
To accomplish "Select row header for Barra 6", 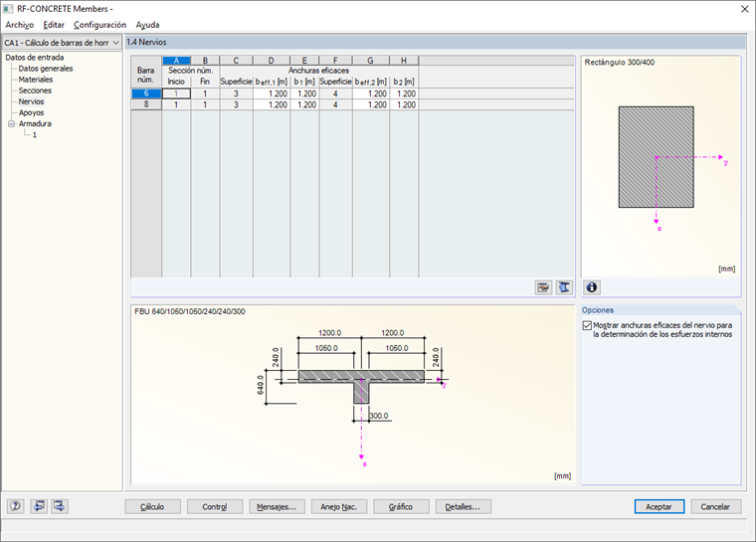I will (x=146, y=93).
